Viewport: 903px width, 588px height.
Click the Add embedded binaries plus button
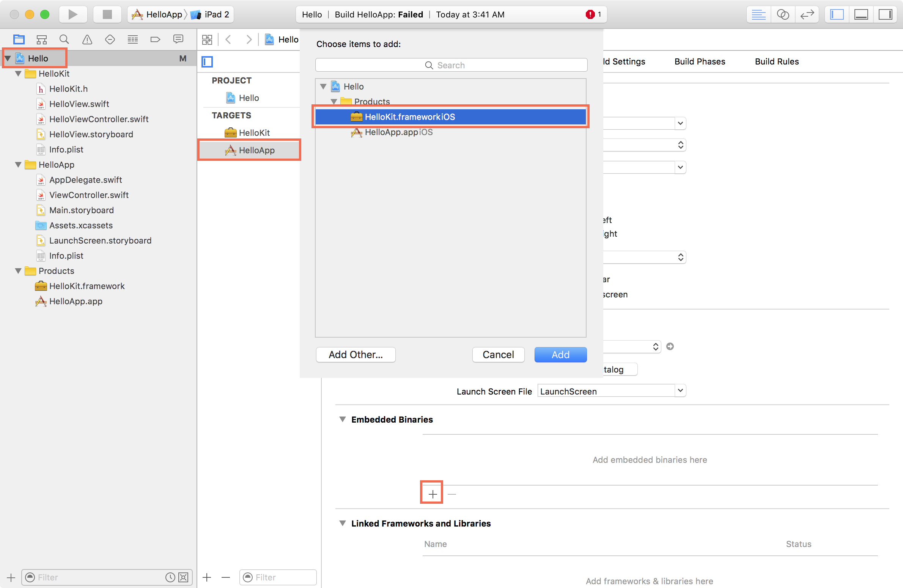[x=432, y=494]
